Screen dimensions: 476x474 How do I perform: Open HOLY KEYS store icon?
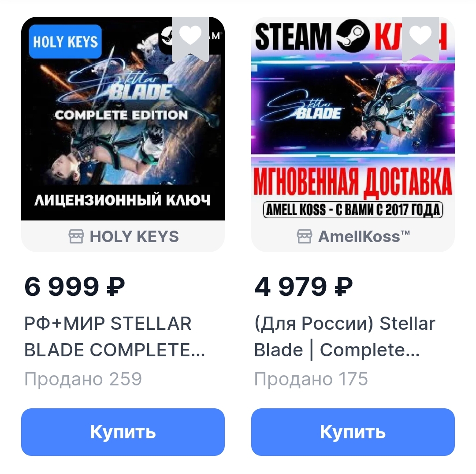[x=76, y=236]
